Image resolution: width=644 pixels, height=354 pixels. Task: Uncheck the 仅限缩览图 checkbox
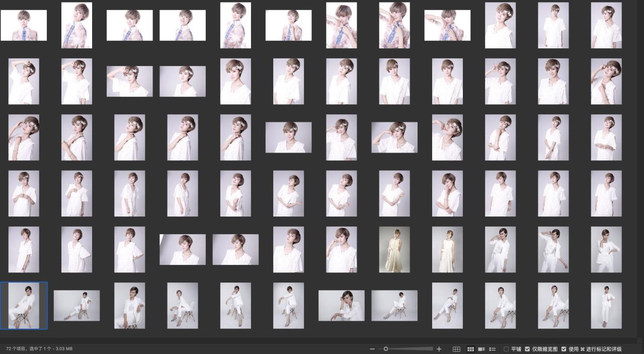click(x=527, y=349)
